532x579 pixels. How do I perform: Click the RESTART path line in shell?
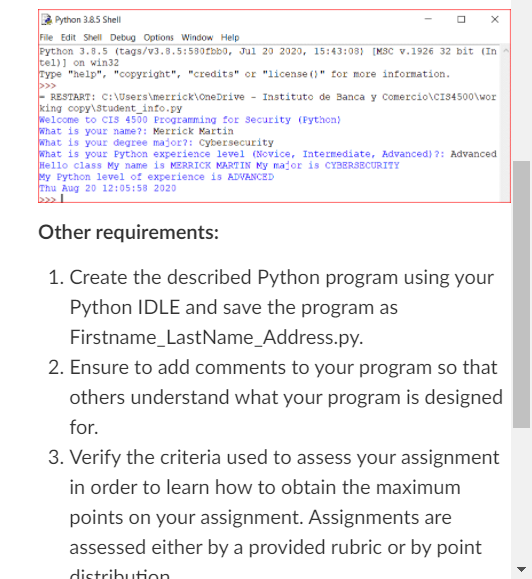[x=268, y=103]
